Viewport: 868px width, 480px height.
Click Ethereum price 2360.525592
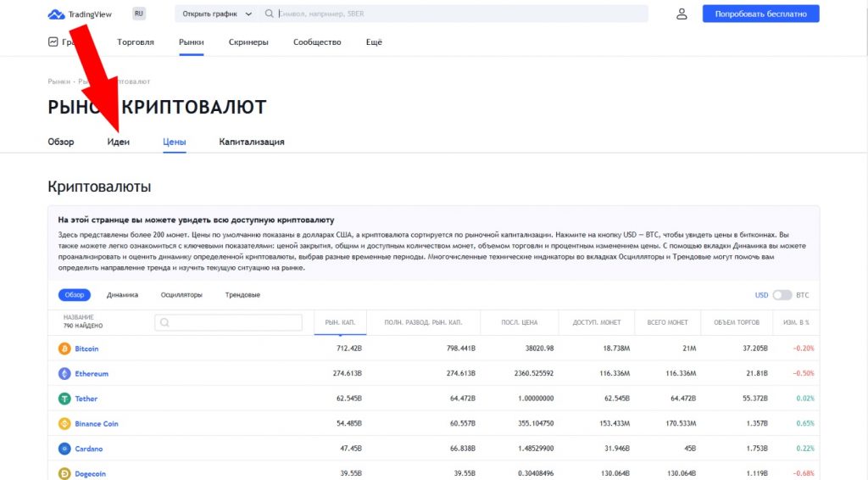534,373
